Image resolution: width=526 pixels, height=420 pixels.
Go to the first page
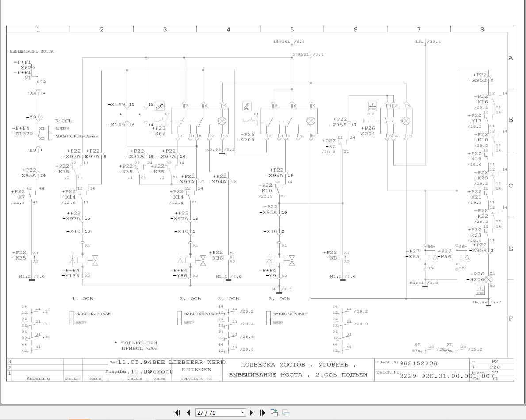click(178, 412)
